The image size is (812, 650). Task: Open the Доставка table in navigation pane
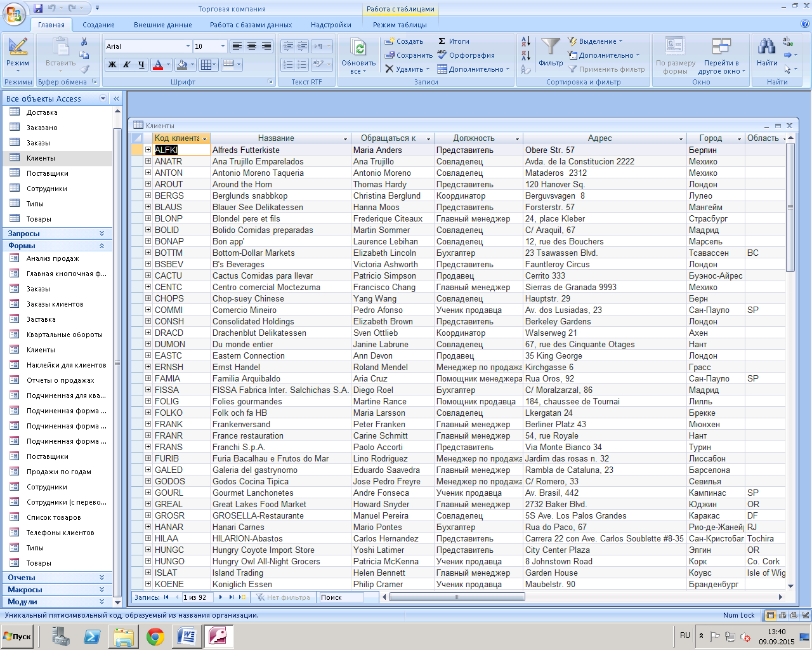pos(42,112)
